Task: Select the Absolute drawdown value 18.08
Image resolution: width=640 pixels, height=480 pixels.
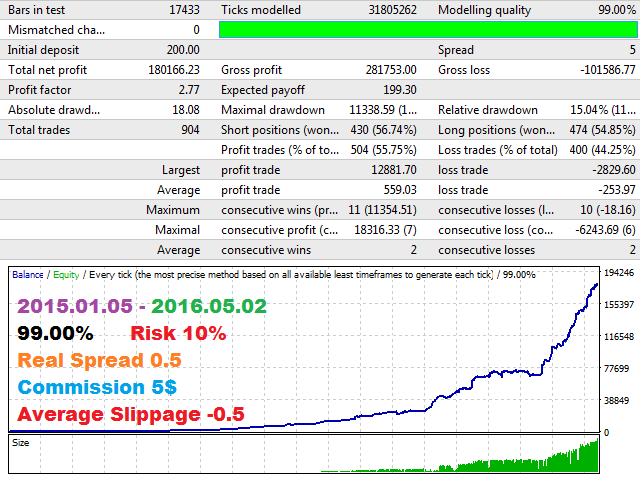Action: [186, 110]
